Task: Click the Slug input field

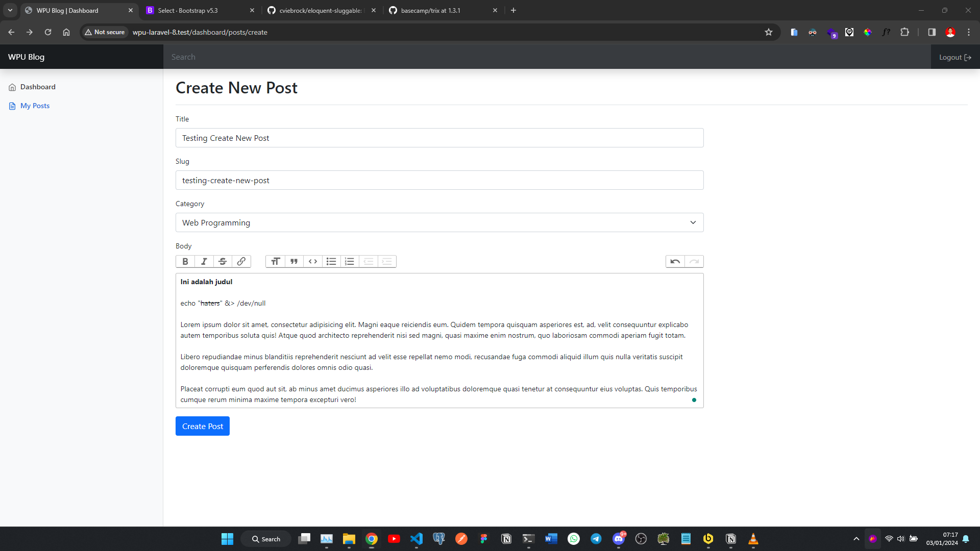Action: pos(439,180)
